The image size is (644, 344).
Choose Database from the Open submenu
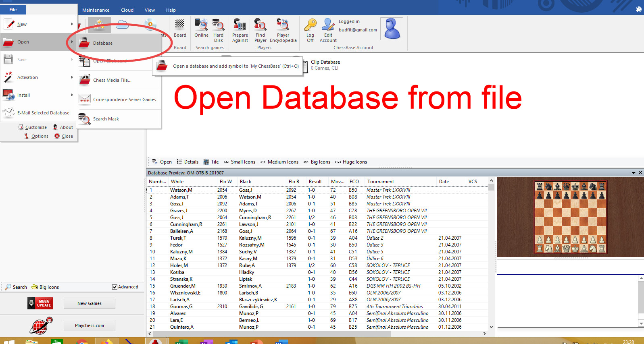click(x=119, y=43)
